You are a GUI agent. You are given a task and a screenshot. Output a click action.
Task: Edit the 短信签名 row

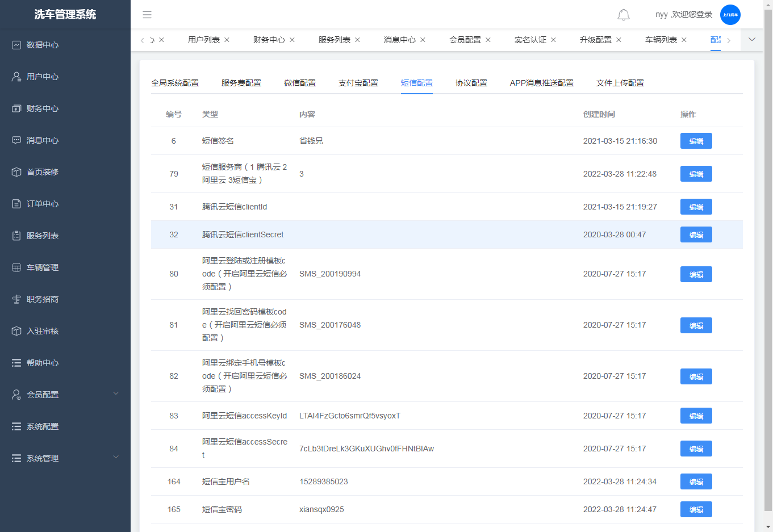click(696, 141)
